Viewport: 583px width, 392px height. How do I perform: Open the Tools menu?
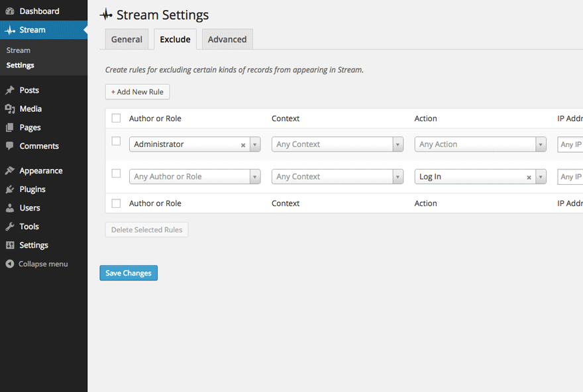click(x=44, y=226)
